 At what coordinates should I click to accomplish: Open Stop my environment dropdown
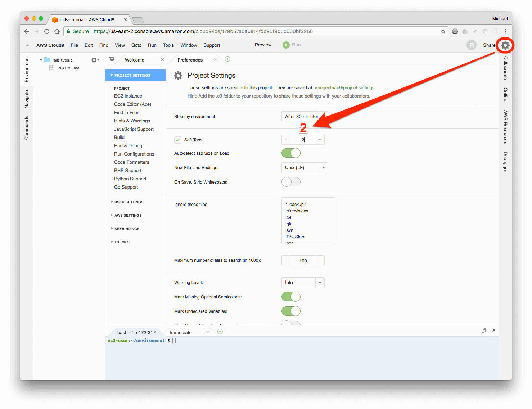click(x=305, y=116)
